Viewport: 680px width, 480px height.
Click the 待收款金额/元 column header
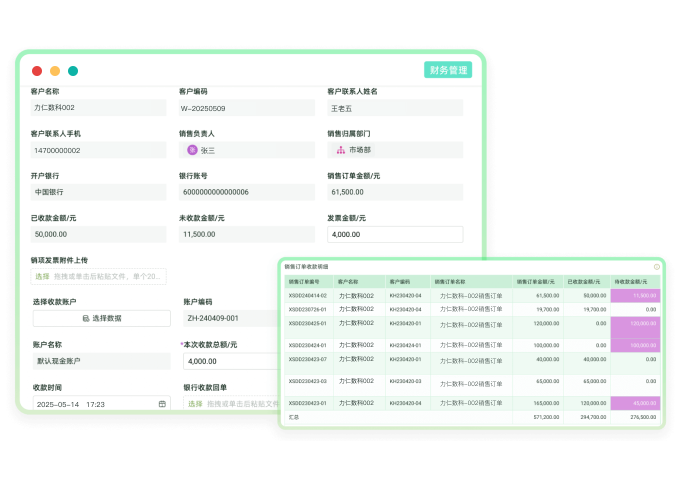click(635, 282)
